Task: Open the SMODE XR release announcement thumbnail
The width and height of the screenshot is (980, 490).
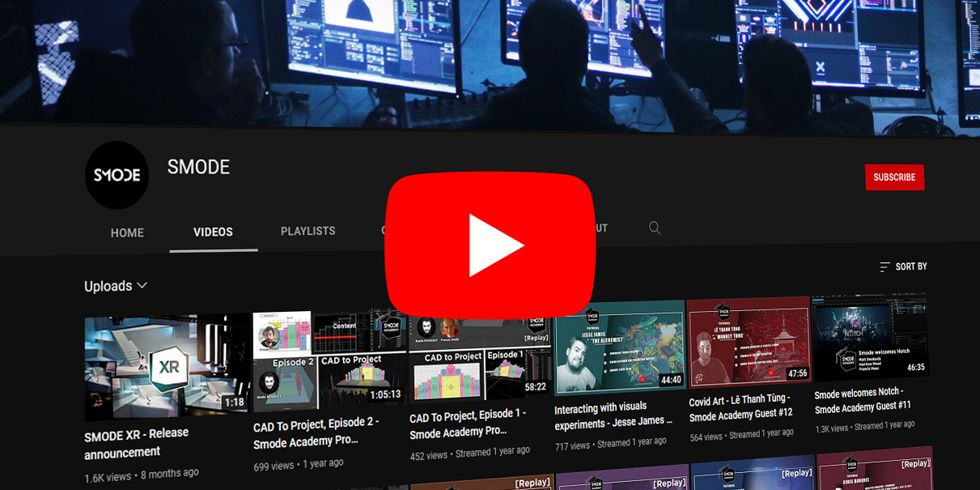Action: pyautogui.click(x=167, y=367)
